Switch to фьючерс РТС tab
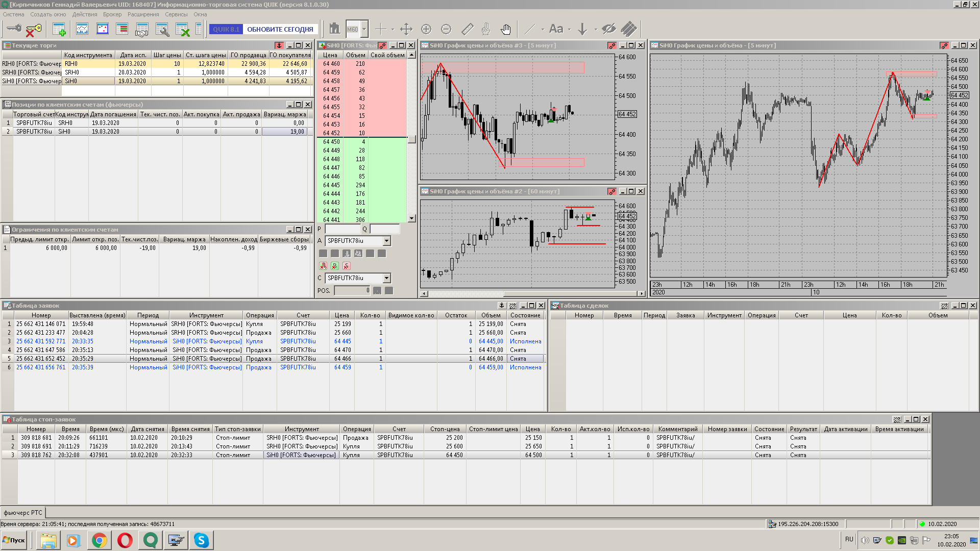The width and height of the screenshot is (980, 551). [x=23, y=512]
